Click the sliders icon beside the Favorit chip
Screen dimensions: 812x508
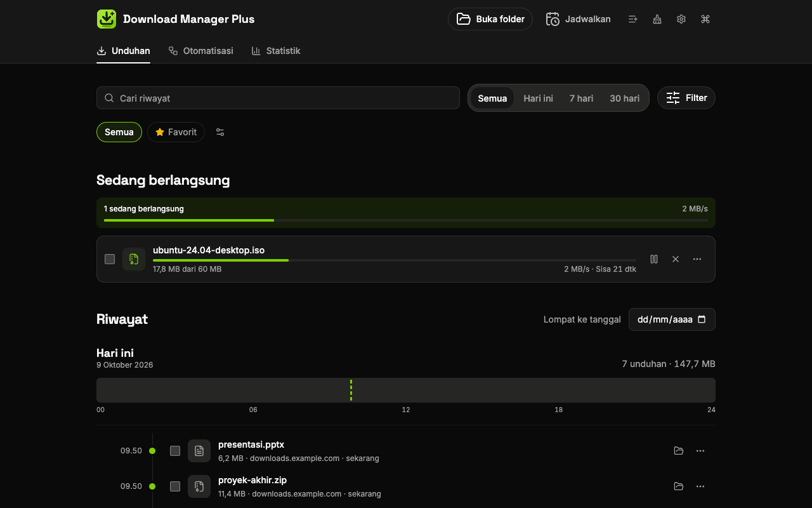220,132
